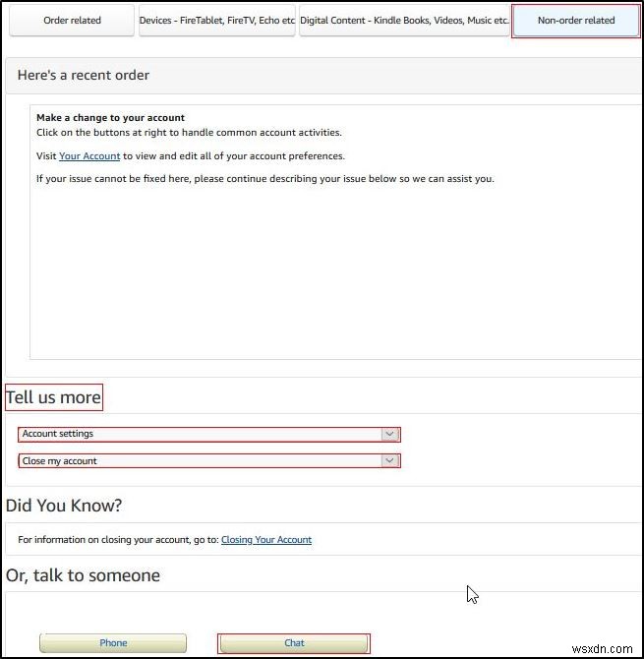Click the Here's a recent order header
The image size is (644, 659).
coord(84,75)
